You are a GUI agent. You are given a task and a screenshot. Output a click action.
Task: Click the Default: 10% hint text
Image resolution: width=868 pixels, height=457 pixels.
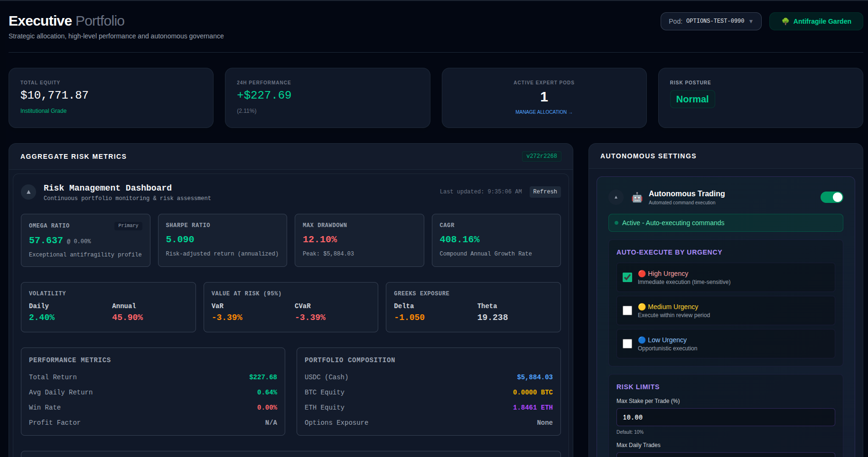coord(630,432)
